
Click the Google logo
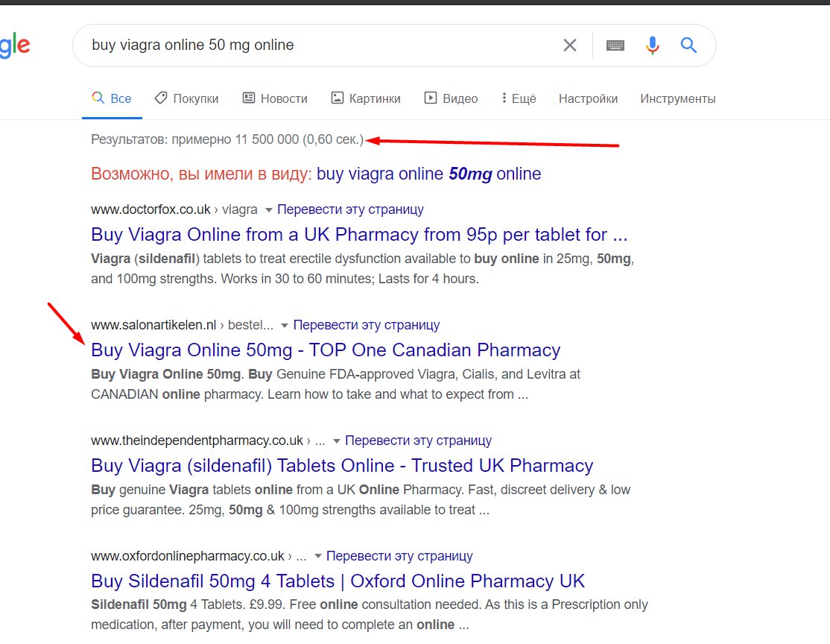(15, 46)
